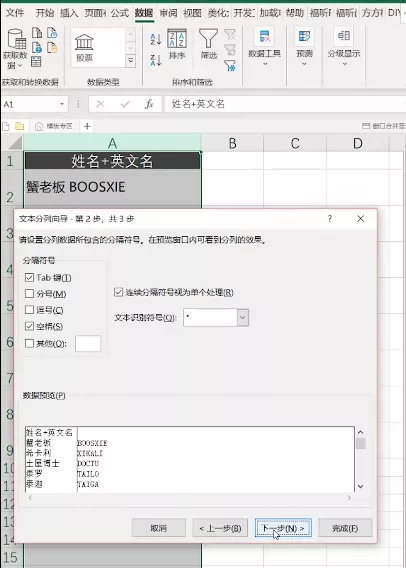Screen dimensions: 406x568
Task: Open the 预测 (Forecast) group
Action: (304, 47)
